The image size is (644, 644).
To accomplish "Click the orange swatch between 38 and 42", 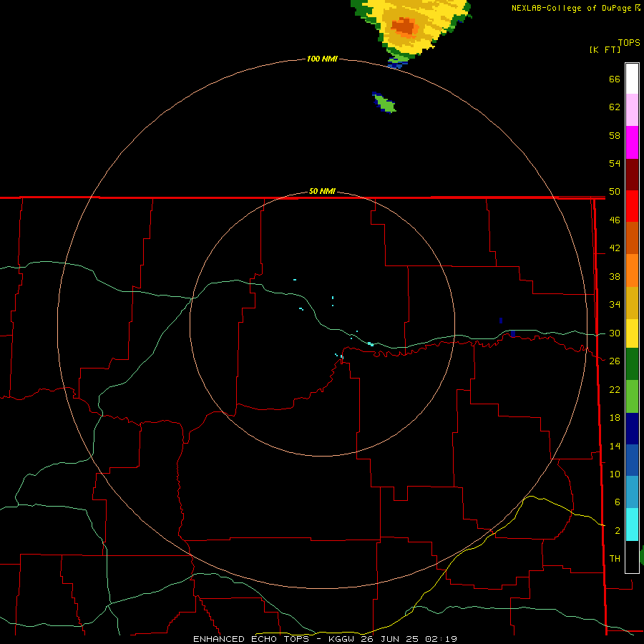I will (x=632, y=270).
